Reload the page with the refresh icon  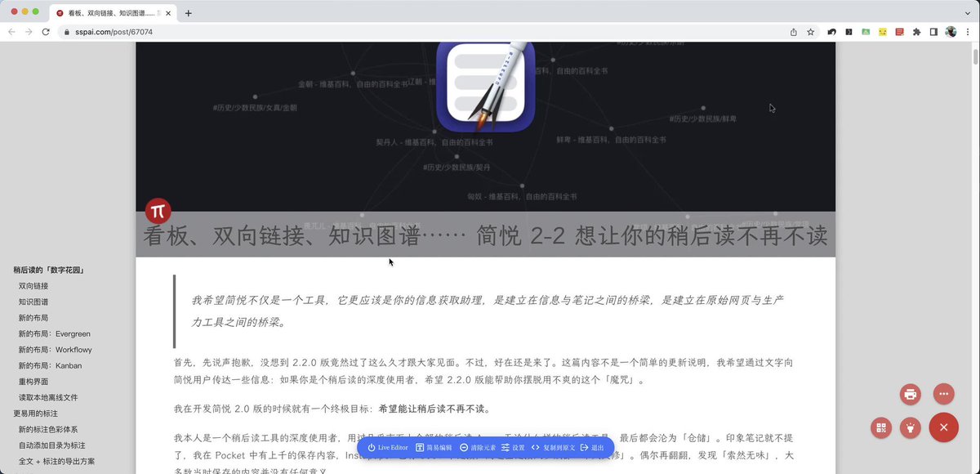tap(46, 32)
